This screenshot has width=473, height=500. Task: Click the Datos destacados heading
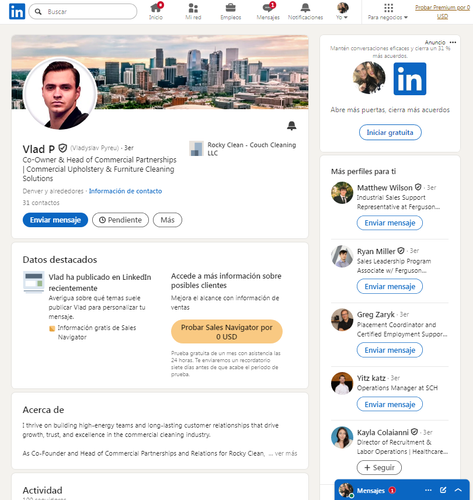tap(60, 260)
